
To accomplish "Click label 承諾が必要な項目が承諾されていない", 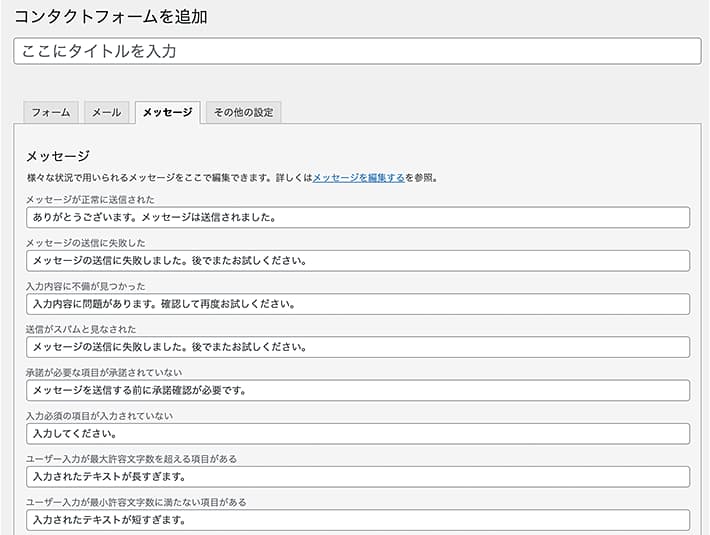I will pos(104,373).
